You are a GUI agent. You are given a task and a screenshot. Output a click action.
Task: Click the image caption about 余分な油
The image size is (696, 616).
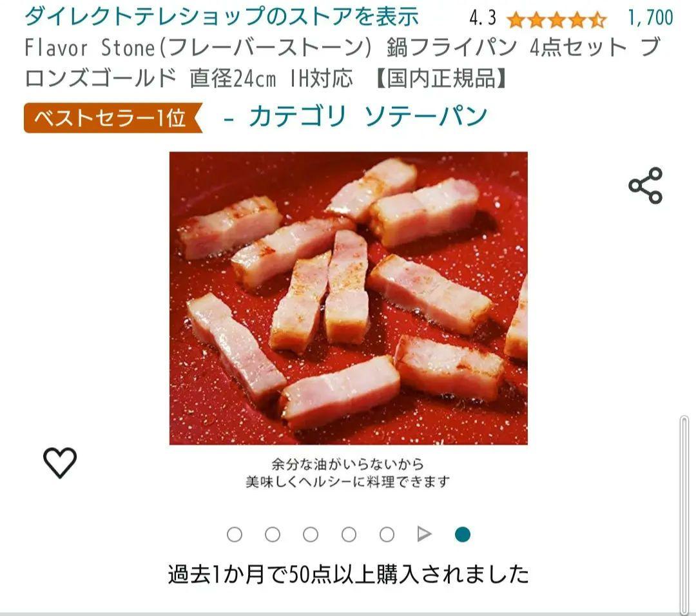[x=348, y=473]
